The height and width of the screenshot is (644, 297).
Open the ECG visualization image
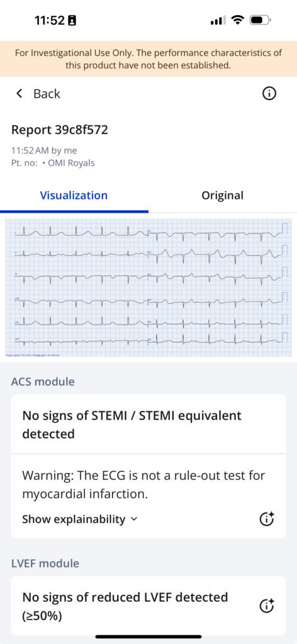pyautogui.click(x=148, y=287)
